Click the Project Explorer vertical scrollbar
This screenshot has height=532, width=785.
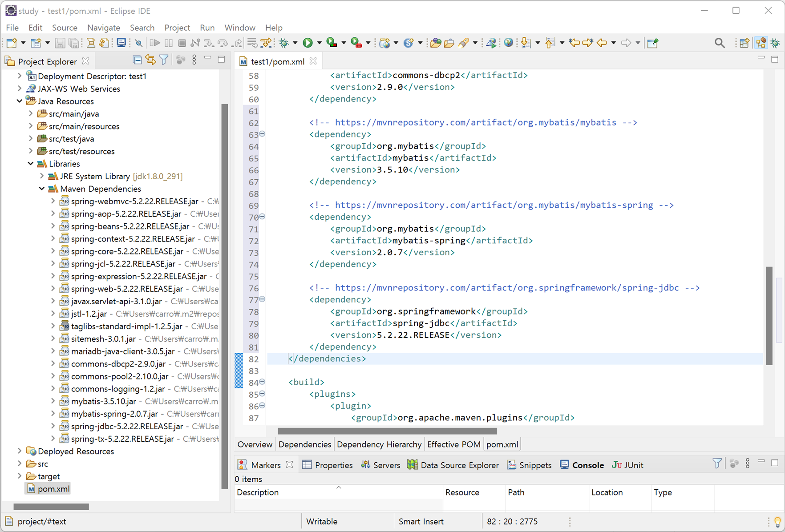(224, 296)
